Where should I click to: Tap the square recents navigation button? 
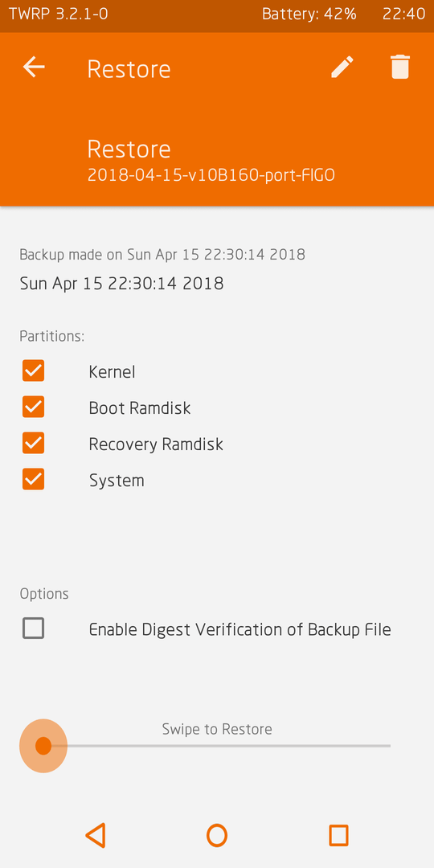tap(338, 835)
